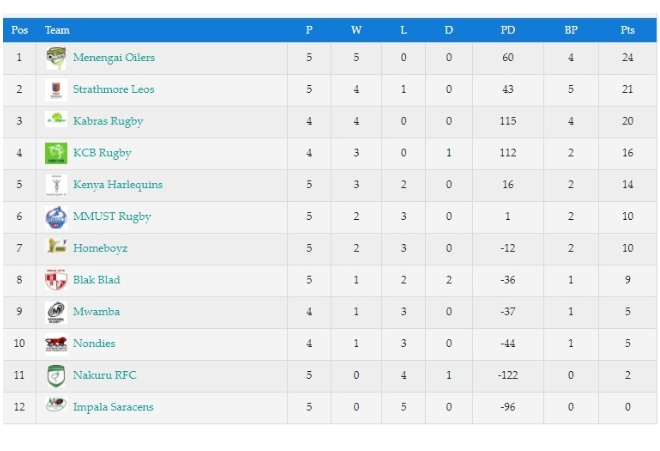Open the Kabras Rugby team link
This screenshot has width=660, height=451.
[108, 121]
